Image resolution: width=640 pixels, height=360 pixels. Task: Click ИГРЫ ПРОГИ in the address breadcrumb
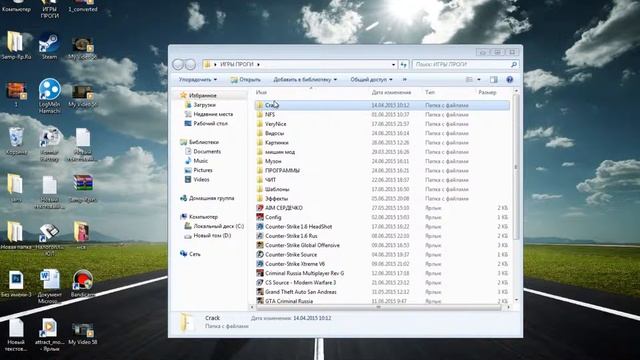237,64
